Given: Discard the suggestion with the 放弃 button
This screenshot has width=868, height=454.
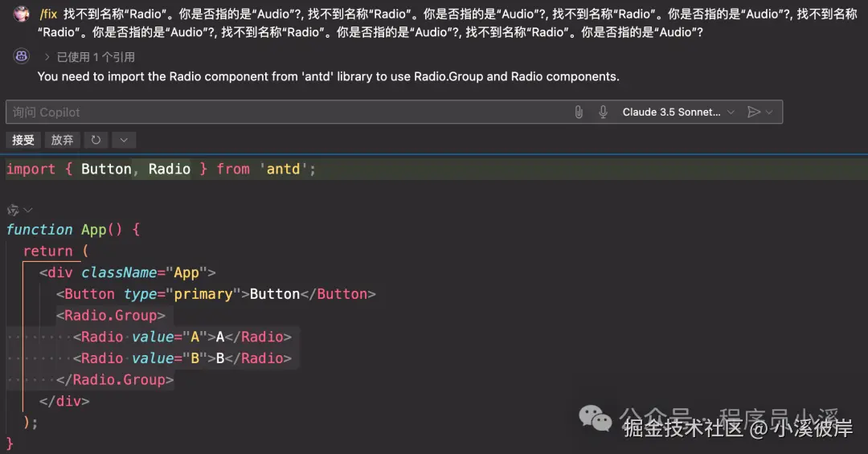Looking at the screenshot, I should click(62, 140).
